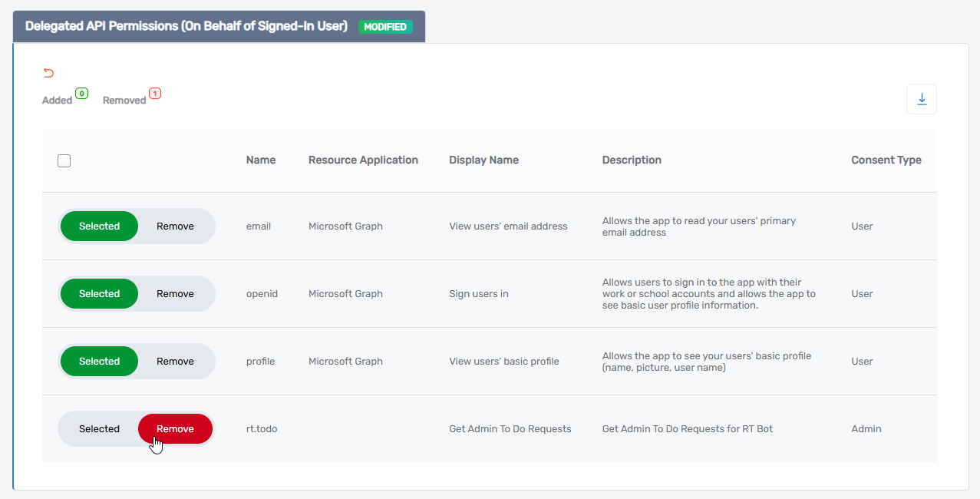
Task: Click the Delegated API Permissions panel title
Action: (x=186, y=25)
